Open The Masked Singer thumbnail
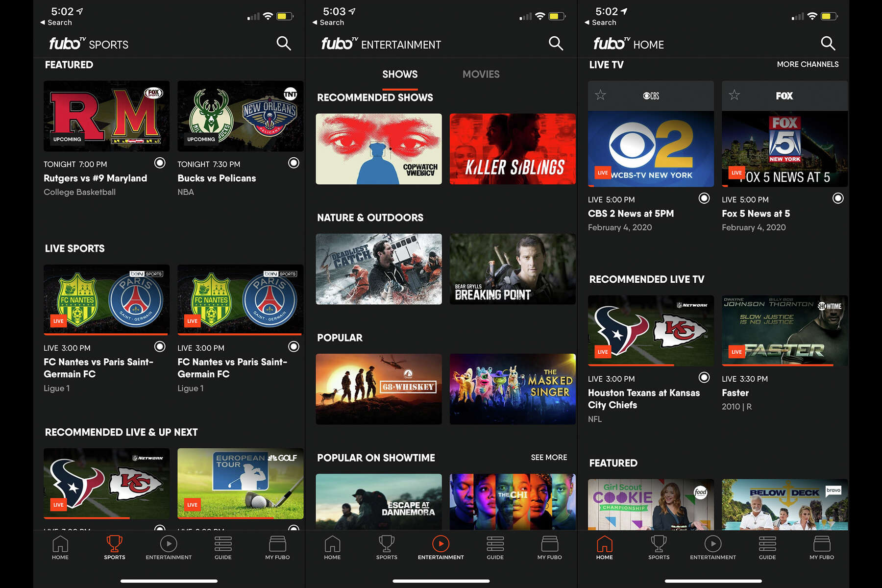The image size is (882, 588). point(513,389)
